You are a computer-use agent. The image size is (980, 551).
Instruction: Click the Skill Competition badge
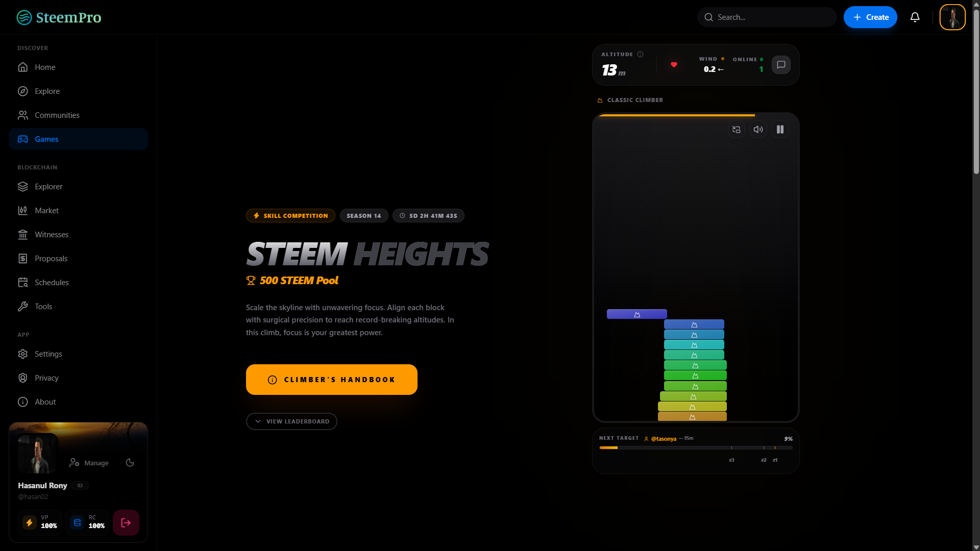tap(290, 216)
